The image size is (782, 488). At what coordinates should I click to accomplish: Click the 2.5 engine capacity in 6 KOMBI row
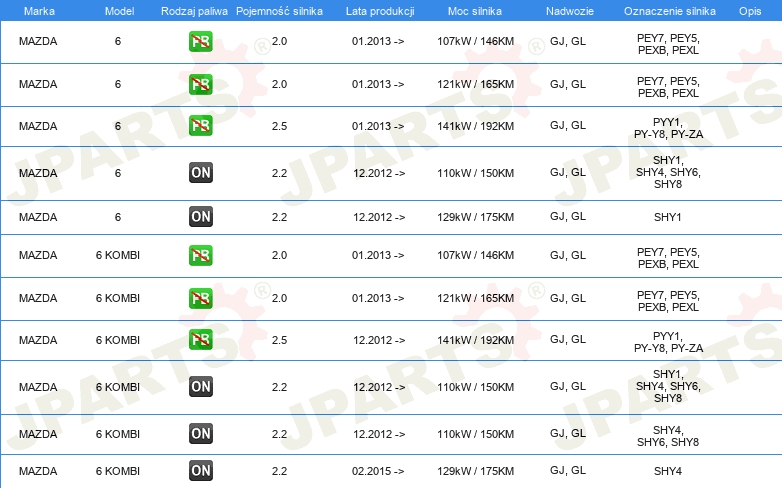(x=279, y=340)
